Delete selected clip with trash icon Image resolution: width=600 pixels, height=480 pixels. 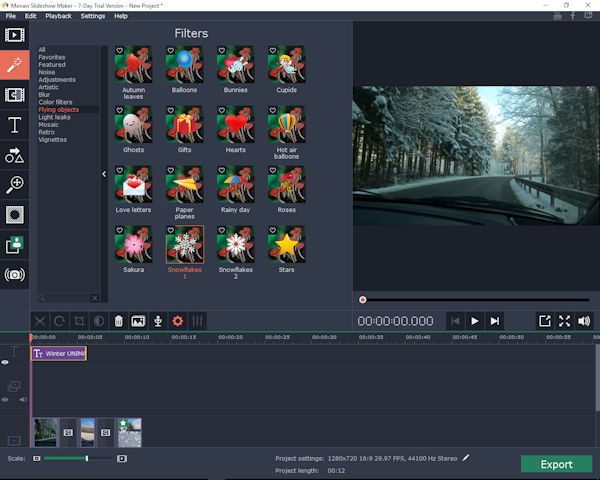[119, 321]
